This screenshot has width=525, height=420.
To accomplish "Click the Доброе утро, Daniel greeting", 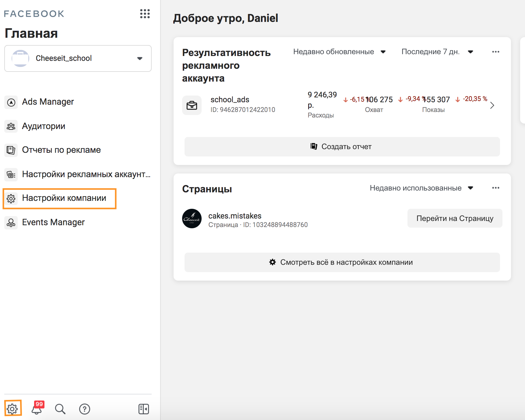I will coord(226,18).
